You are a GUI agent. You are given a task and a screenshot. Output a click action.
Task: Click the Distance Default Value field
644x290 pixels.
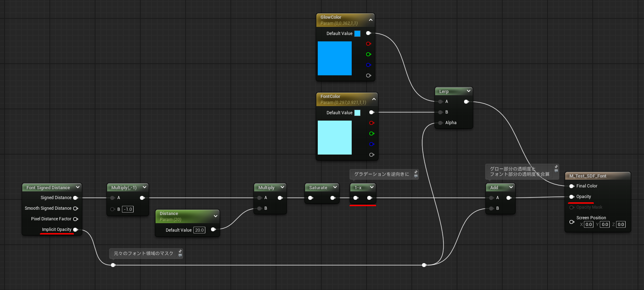click(199, 230)
